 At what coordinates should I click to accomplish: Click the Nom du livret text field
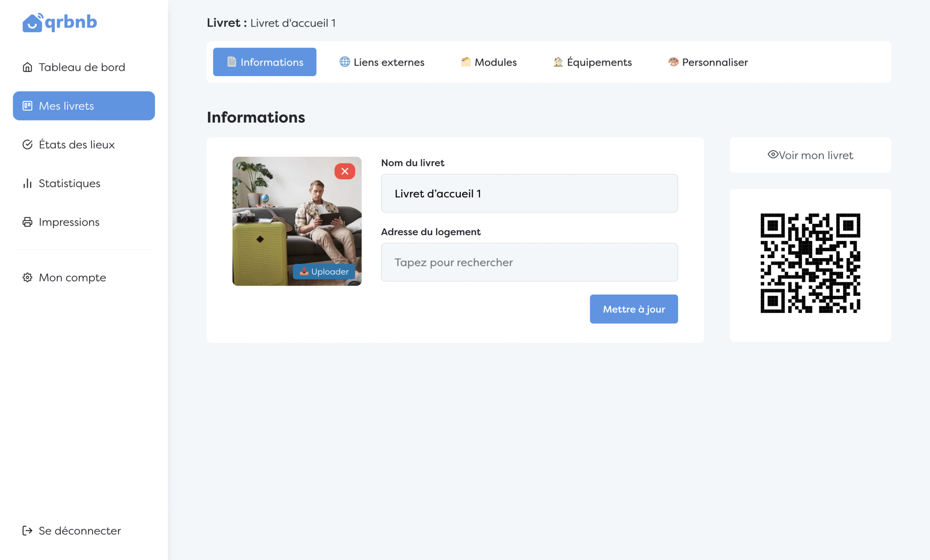pos(529,193)
